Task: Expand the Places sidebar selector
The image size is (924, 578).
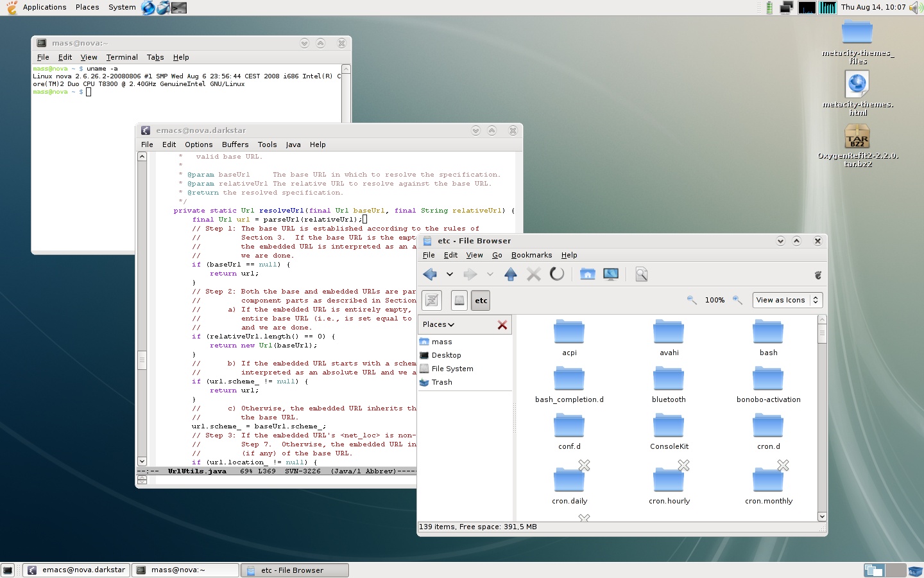Action: (x=439, y=324)
